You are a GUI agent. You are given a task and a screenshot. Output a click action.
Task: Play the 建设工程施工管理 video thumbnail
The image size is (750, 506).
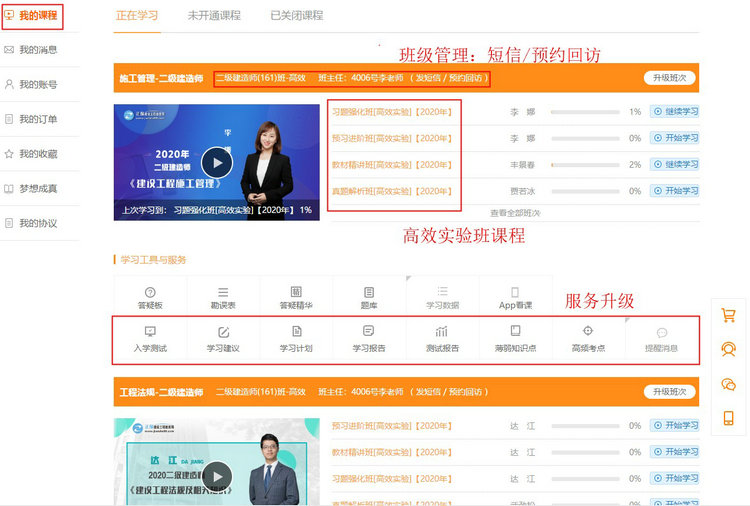pyautogui.click(x=217, y=161)
